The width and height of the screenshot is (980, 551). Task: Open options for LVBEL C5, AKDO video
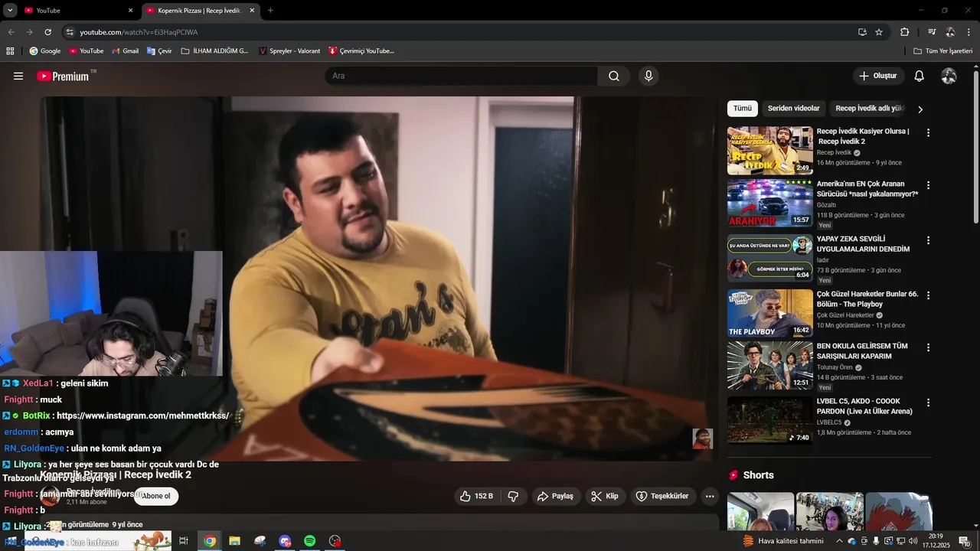(x=928, y=403)
